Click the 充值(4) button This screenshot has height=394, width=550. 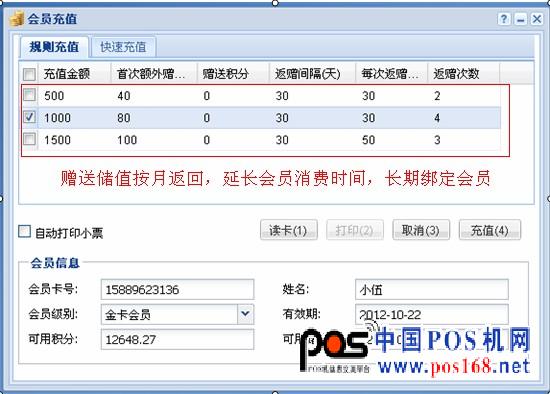tap(490, 230)
